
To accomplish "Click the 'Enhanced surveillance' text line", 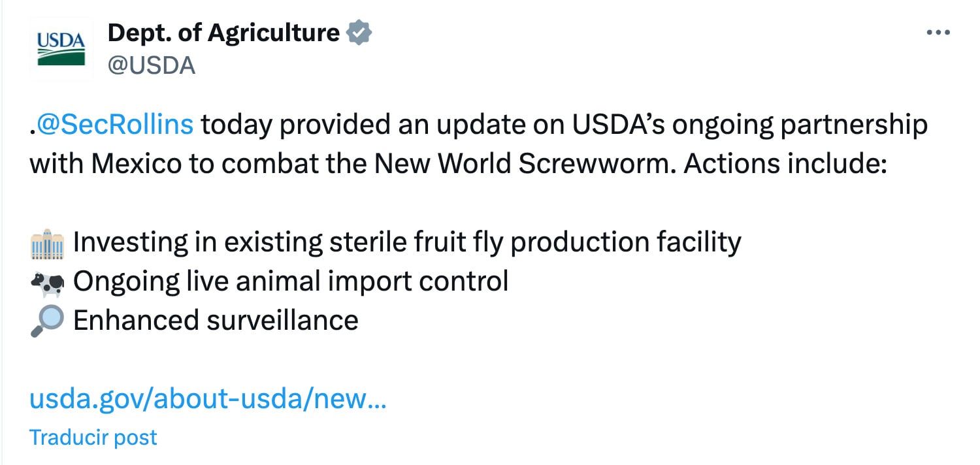I will click(x=216, y=321).
